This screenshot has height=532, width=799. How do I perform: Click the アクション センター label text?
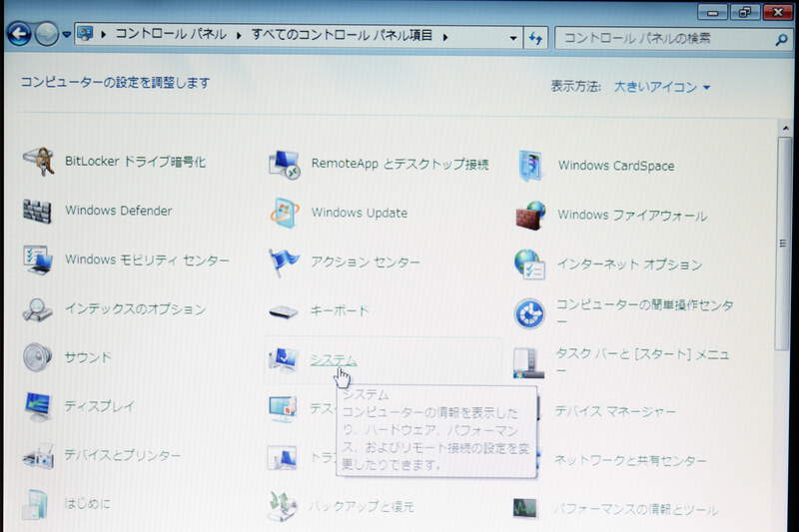coord(366,263)
